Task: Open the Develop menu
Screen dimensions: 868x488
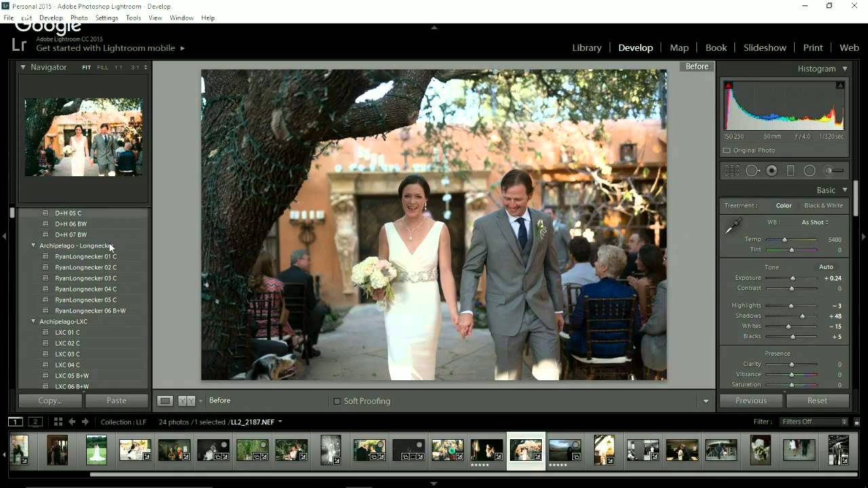Action: click(x=51, y=18)
